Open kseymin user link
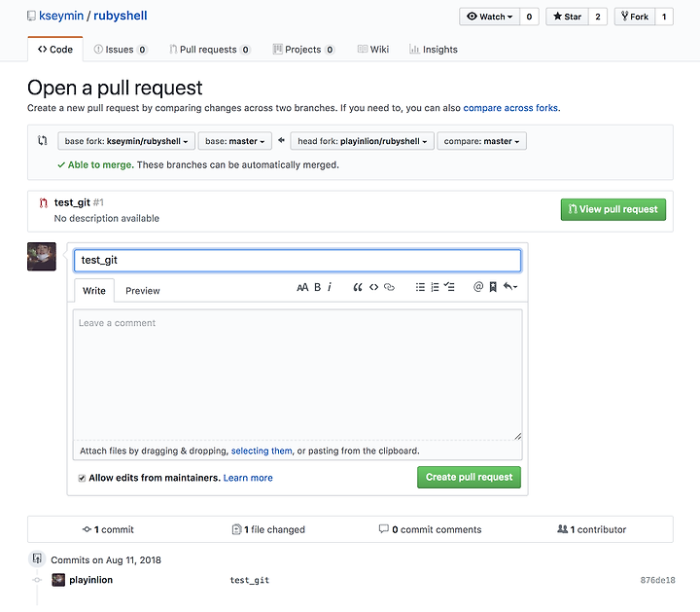This screenshot has width=700, height=612. click(61, 16)
